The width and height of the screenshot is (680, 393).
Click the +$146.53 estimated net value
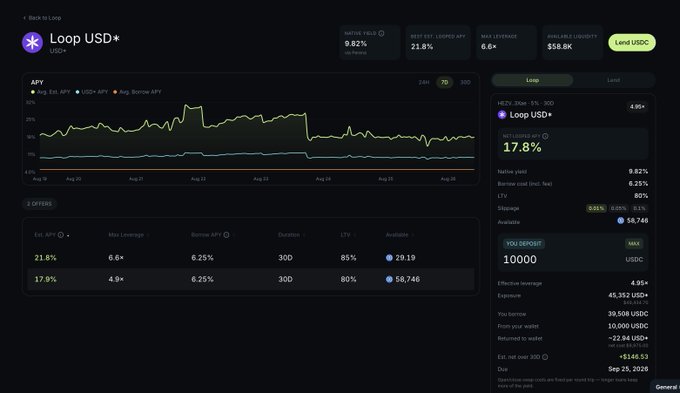pos(634,357)
